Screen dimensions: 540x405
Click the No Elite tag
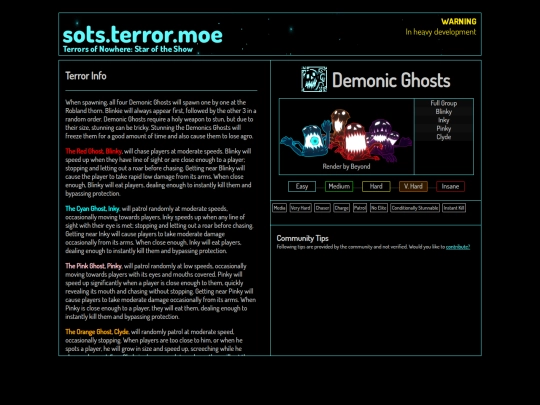(379, 208)
